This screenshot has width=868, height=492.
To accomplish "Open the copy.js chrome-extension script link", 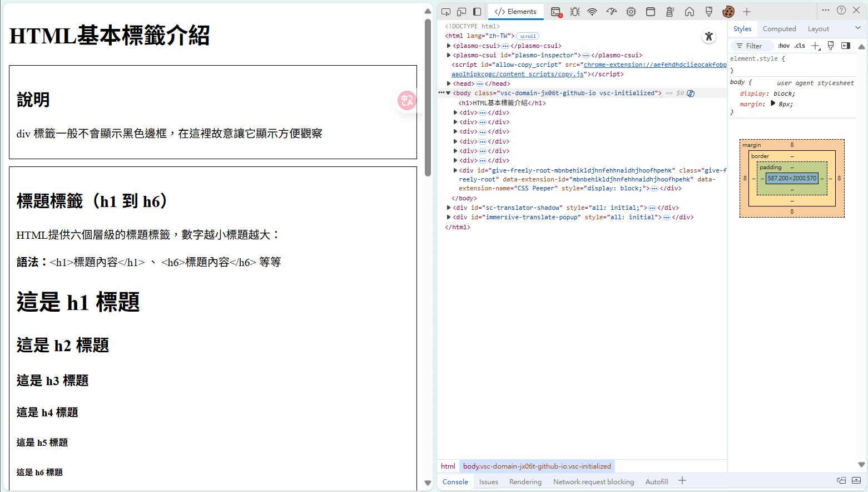I will point(589,70).
